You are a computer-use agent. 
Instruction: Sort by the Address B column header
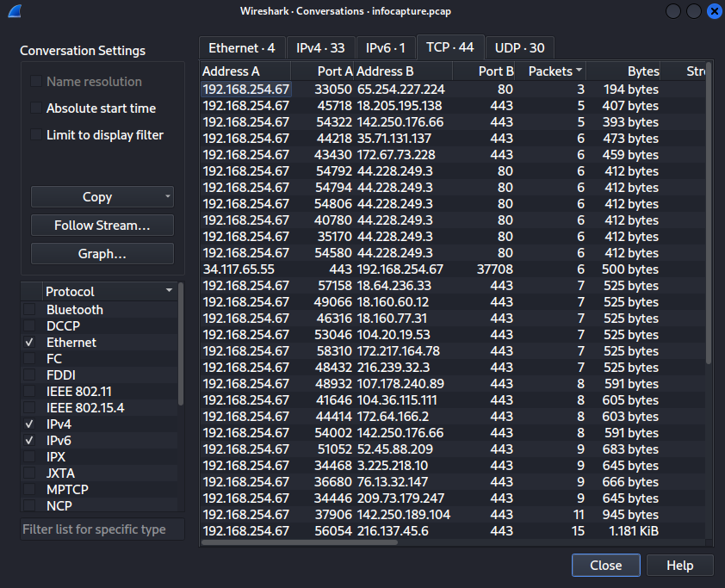[403, 71]
